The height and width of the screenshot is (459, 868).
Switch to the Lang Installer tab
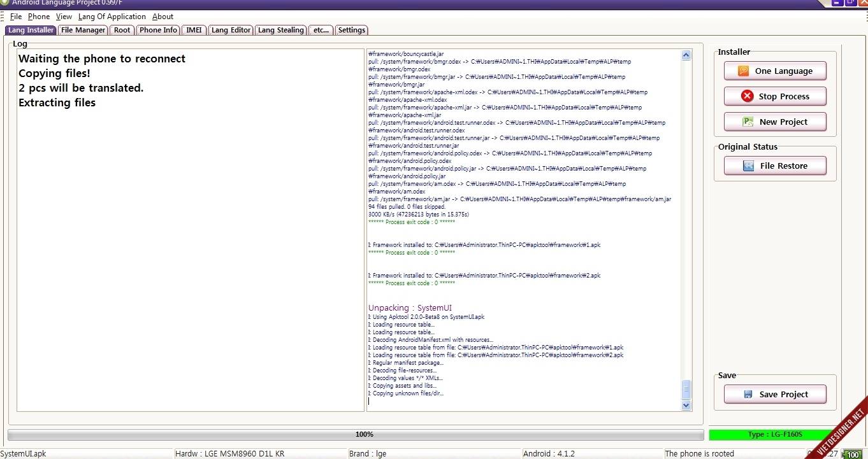[31, 30]
